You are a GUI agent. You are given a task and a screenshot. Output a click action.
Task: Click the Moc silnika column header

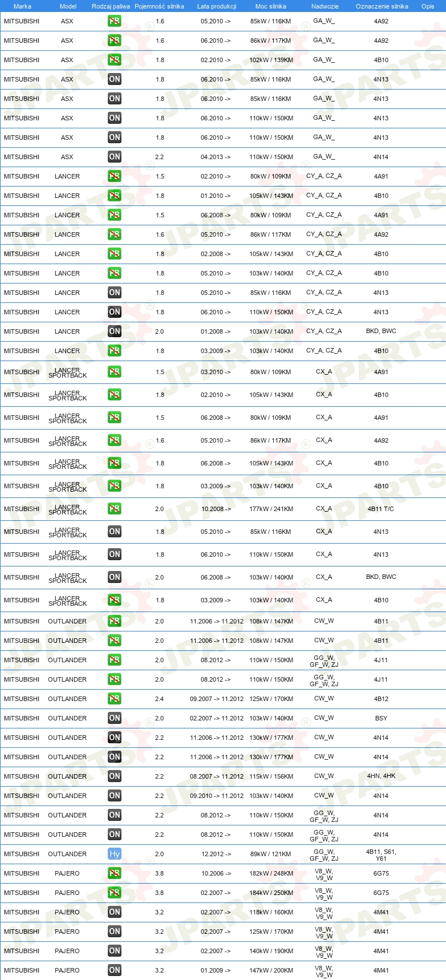click(271, 6)
